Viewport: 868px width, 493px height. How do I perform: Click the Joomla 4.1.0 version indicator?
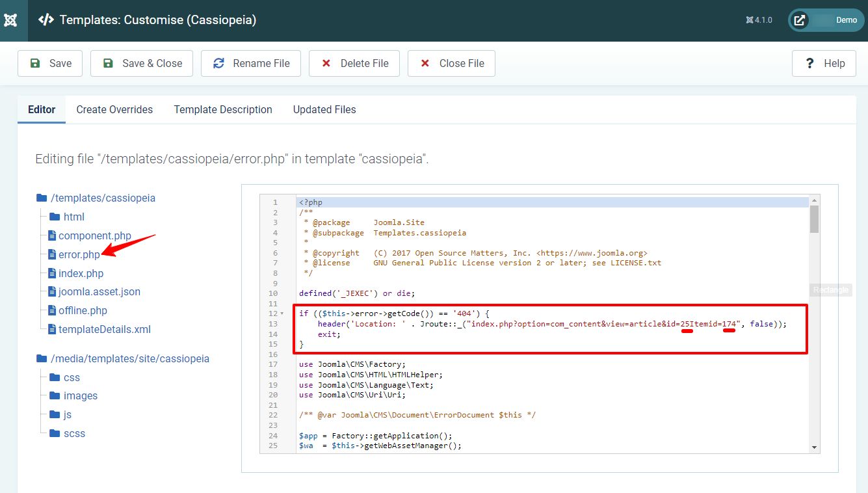pyautogui.click(x=759, y=20)
